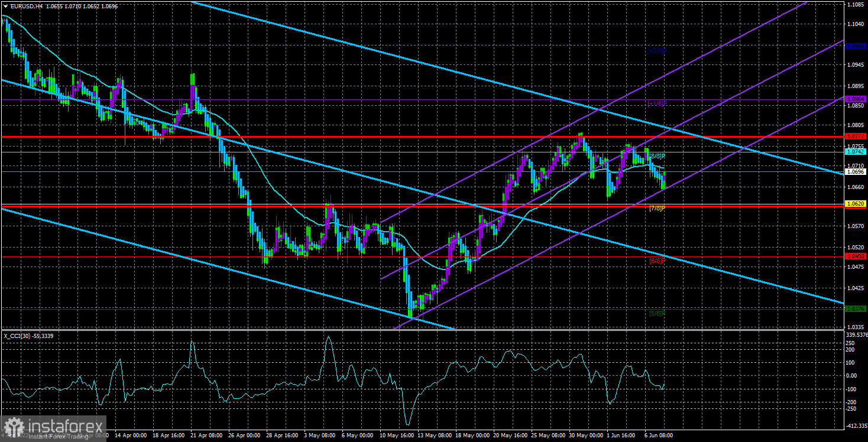Click the triangle arrow beside EURUSD,H4 title

point(5,6)
